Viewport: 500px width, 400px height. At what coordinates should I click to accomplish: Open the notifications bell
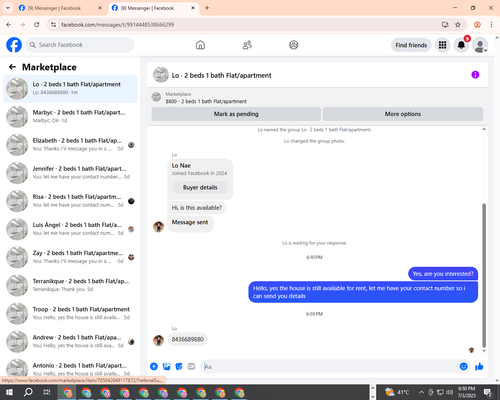[x=461, y=45]
